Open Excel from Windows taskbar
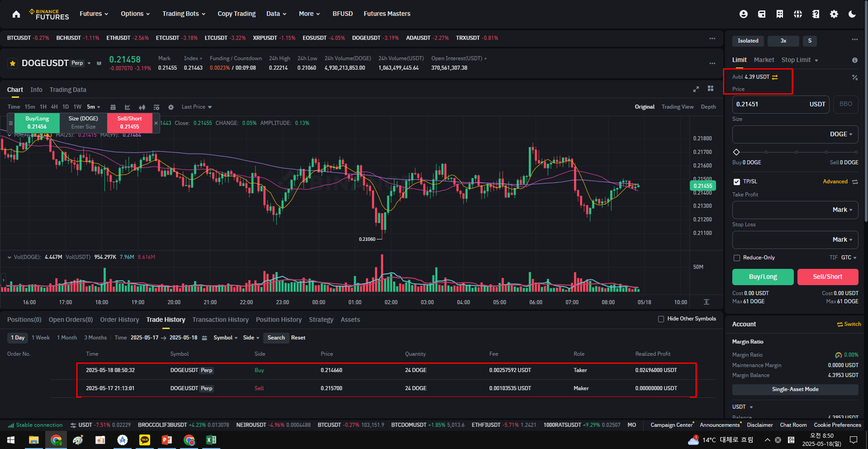Image resolution: width=868 pixels, height=449 pixels. point(211,440)
